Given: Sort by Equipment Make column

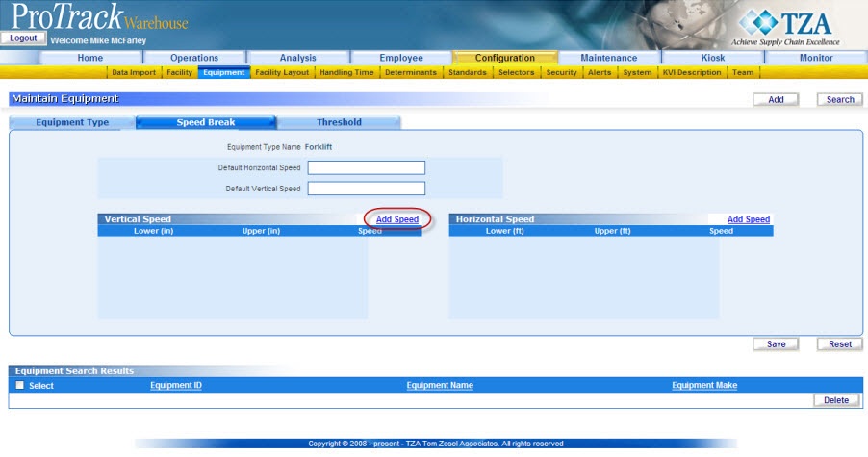Looking at the screenshot, I should pos(704,385).
